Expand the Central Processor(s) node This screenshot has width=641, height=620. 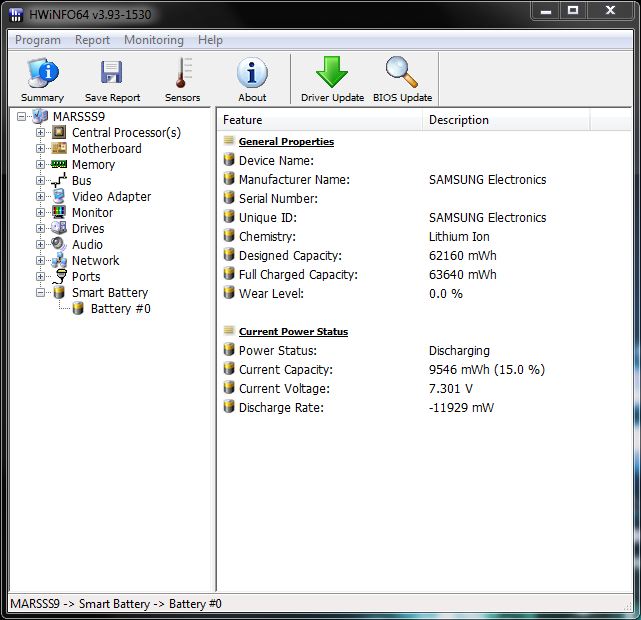pyautogui.click(x=40, y=132)
